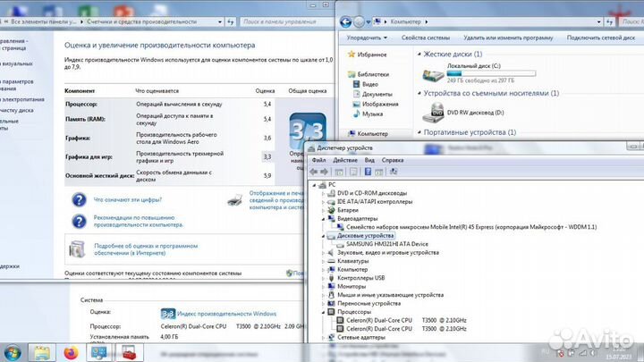This screenshot has width=644, height=362.
Task: Click Forward arrow in Device Manager toolbar
Action: tap(324, 172)
